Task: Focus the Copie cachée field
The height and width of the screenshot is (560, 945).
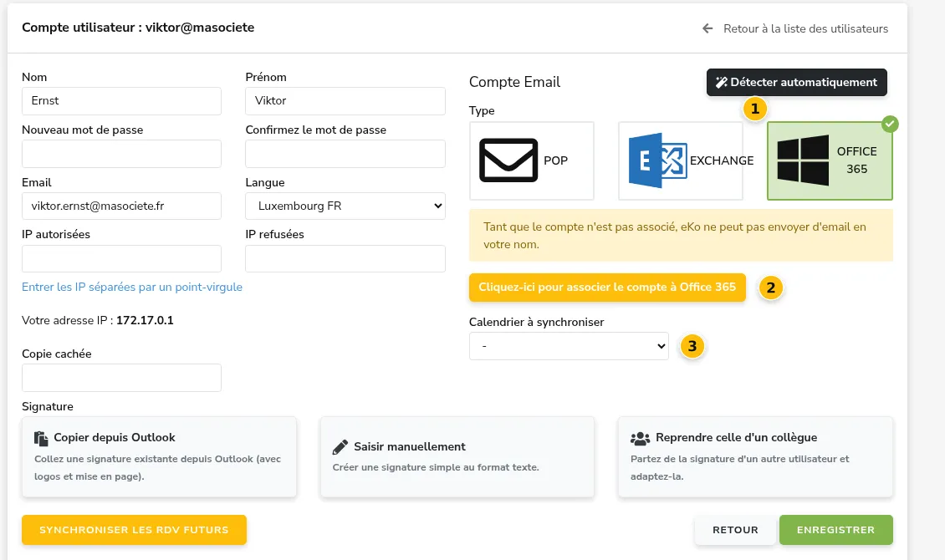Action: click(x=122, y=378)
